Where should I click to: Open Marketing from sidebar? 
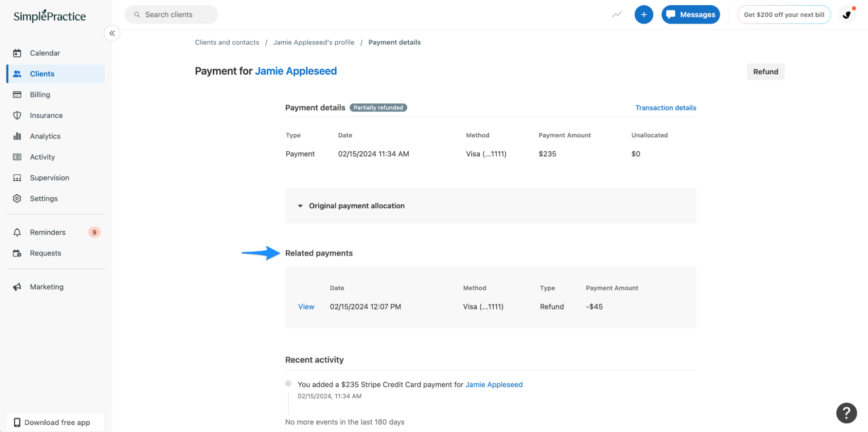coord(56,287)
